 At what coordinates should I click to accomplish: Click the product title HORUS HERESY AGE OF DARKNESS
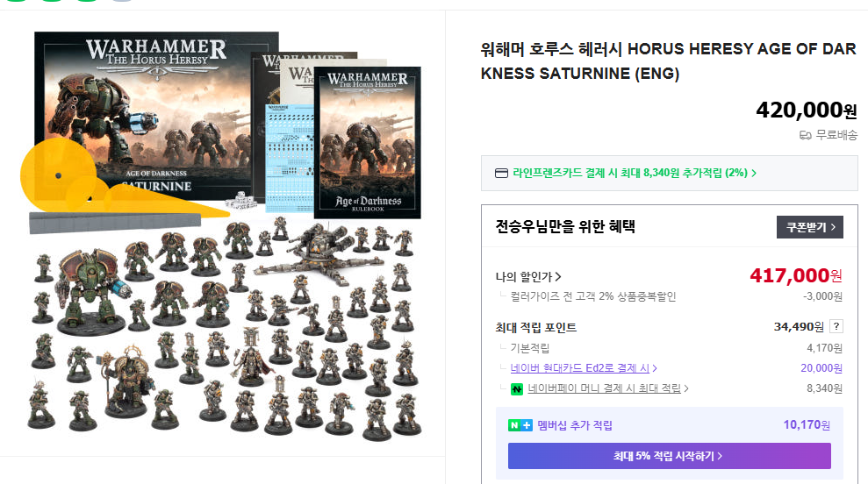[x=668, y=60]
